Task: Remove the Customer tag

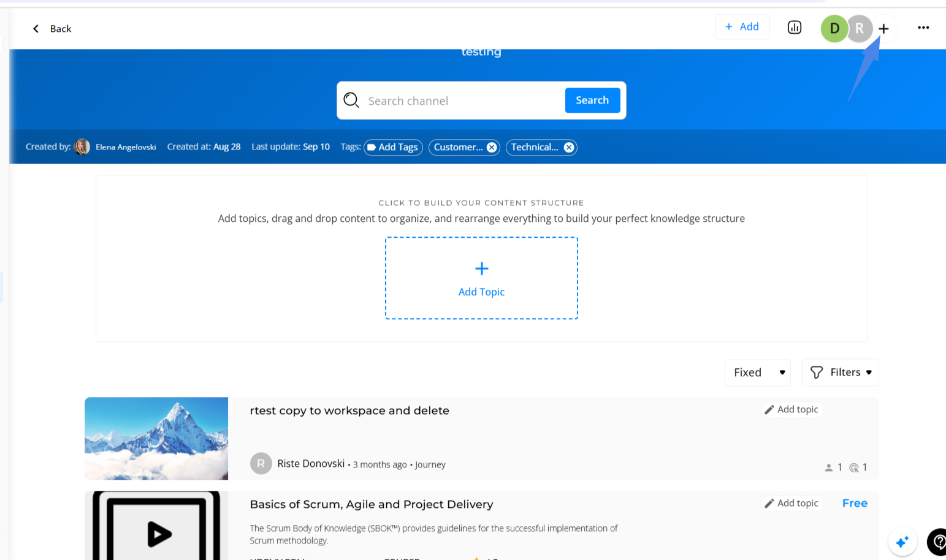Action: 492,148
